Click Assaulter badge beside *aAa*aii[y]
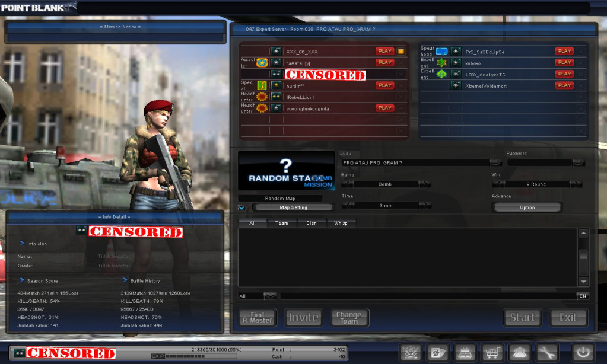This screenshot has width=607, height=364. tap(262, 62)
